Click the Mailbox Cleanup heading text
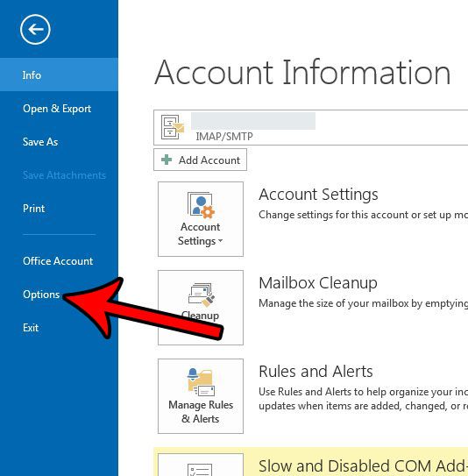 pos(318,282)
